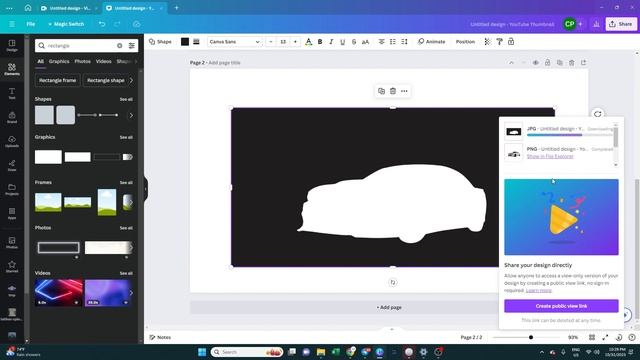Show hidden system tray icons
The image size is (640, 360).
click(542, 352)
